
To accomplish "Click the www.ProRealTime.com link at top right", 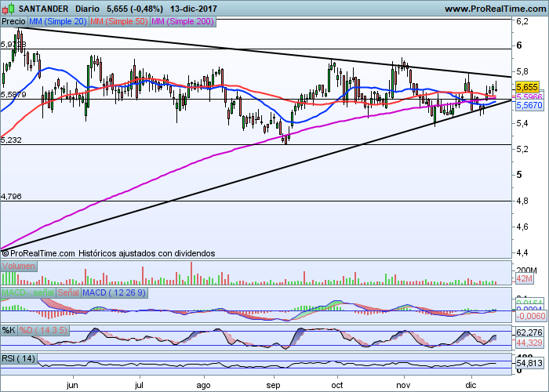I will click(x=493, y=9).
